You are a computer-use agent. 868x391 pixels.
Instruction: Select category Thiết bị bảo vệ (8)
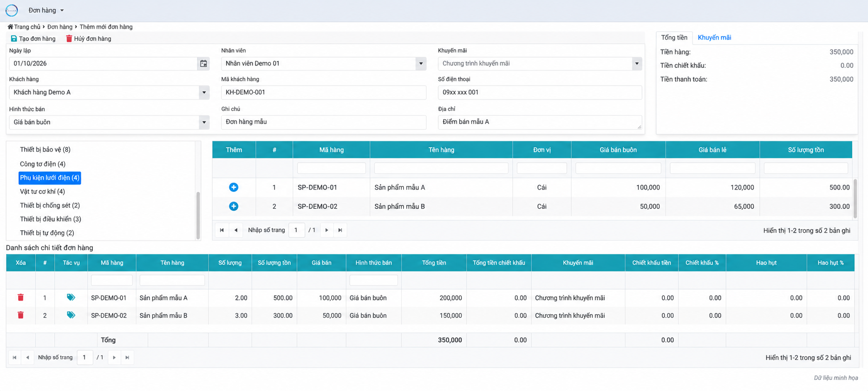point(45,150)
